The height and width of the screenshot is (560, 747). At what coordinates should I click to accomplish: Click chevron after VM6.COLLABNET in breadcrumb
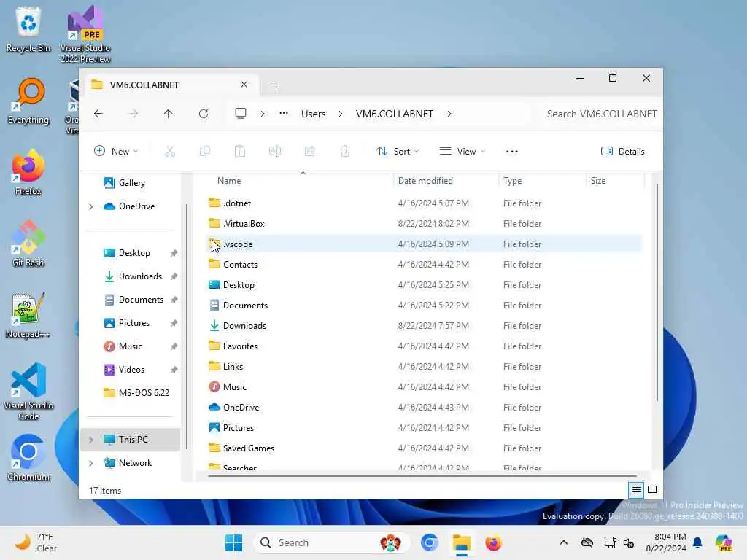(x=449, y=114)
